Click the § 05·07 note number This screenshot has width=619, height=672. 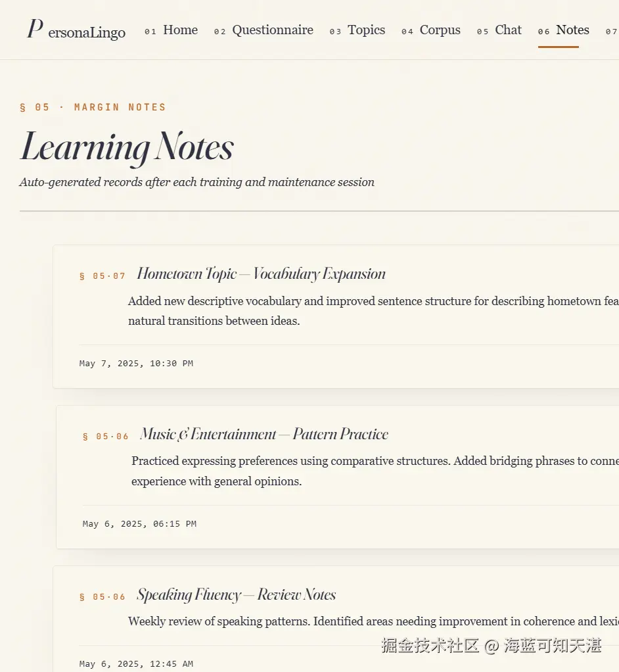(x=103, y=276)
